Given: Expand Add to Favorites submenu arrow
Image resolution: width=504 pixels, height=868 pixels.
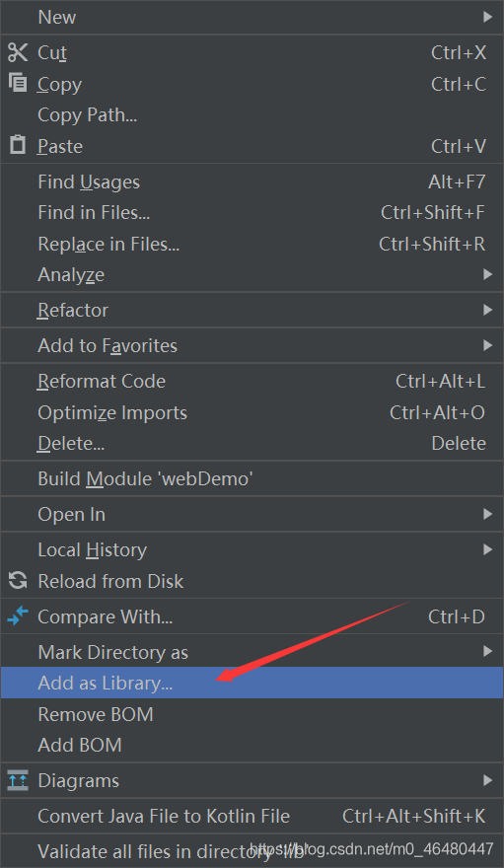Looking at the screenshot, I should (487, 345).
